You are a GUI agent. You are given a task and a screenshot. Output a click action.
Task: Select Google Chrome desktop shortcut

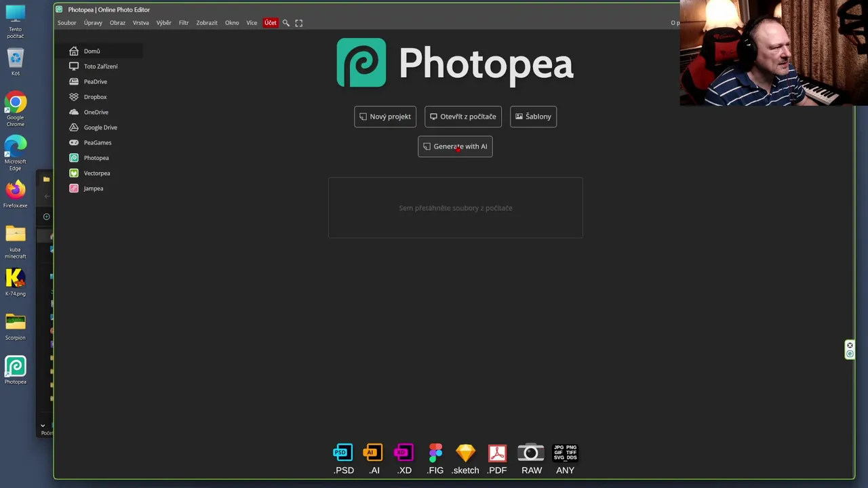(x=16, y=110)
